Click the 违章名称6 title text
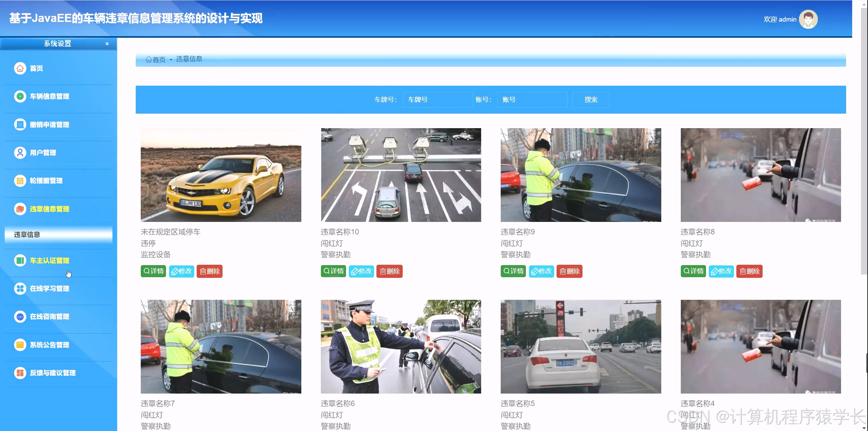Screen dimensions: 868x431 (338, 403)
